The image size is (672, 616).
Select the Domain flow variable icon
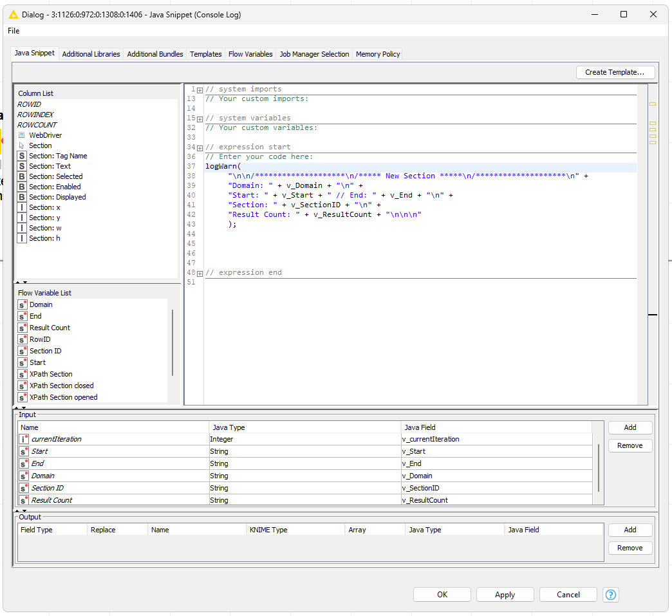pyautogui.click(x=23, y=304)
